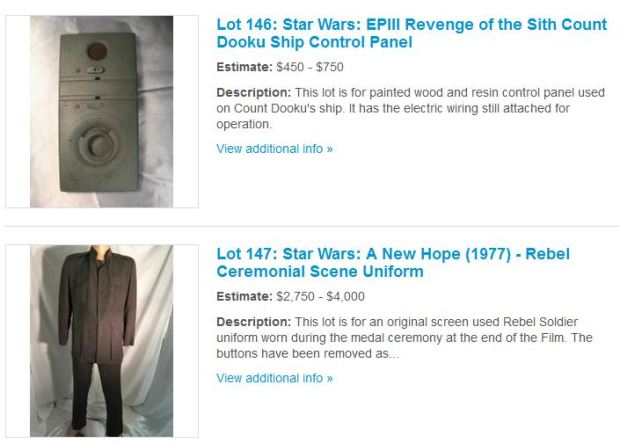
Task: Click the circular dial in the panel photo
Action: (x=98, y=145)
